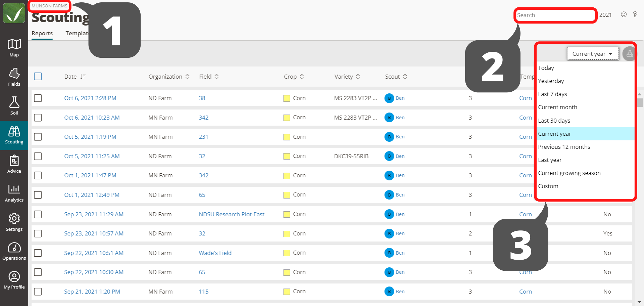Select Last year in date list

pyautogui.click(x=585, y=160)
